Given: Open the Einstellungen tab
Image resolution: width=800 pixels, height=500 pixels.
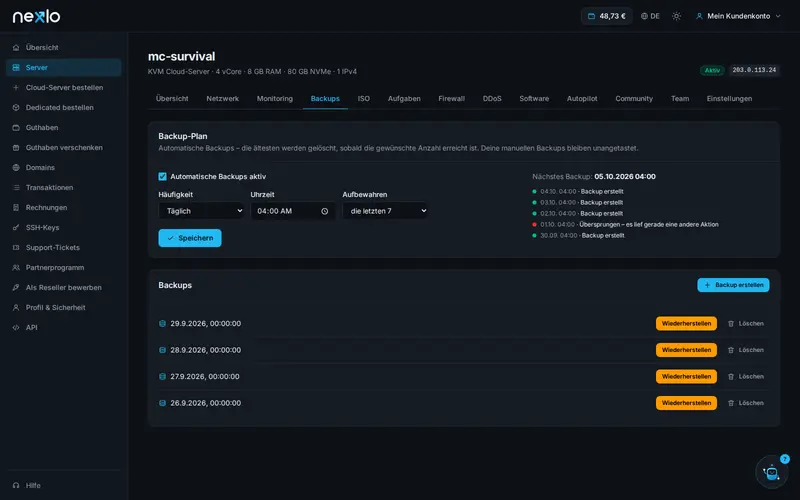Looking at the screenshot, I should point(729,98).
